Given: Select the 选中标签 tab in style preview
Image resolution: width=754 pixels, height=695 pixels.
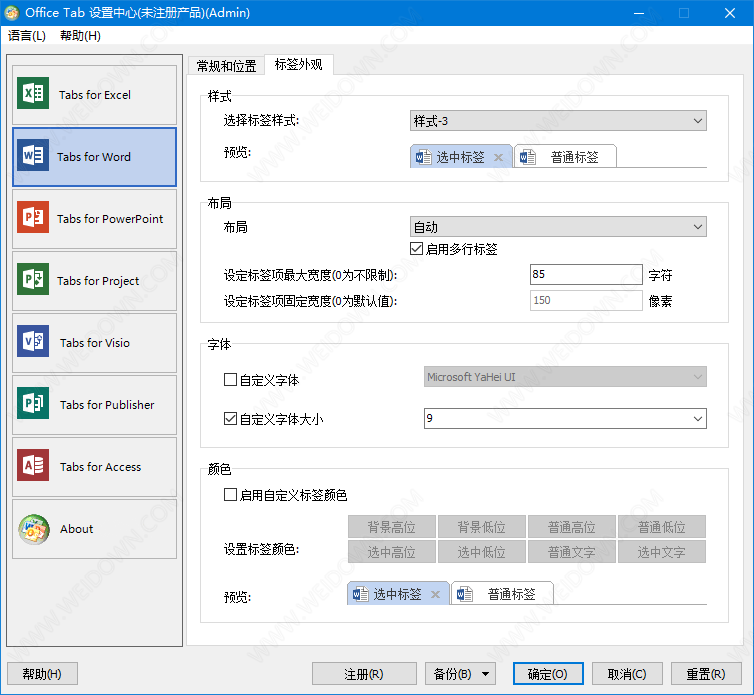Looking at the screenshot, I should coord(462,157).
